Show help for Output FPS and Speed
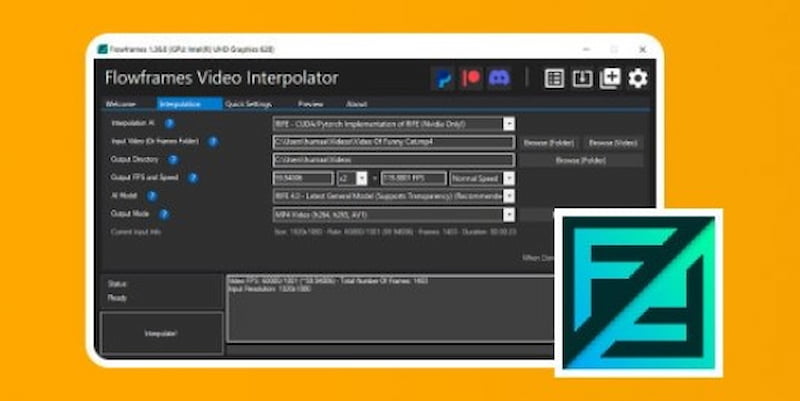This screenshot has width=800, height=401. [x=193, y=178]
